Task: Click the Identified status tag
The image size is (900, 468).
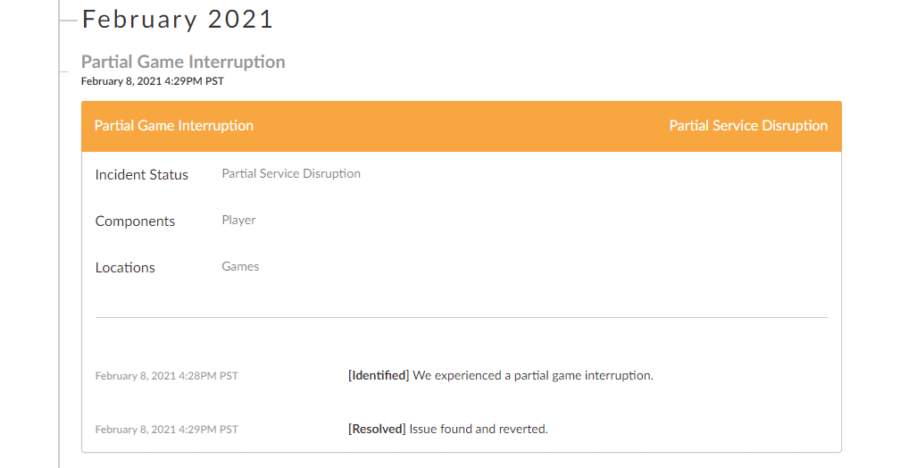Action: tap(378, 375)
